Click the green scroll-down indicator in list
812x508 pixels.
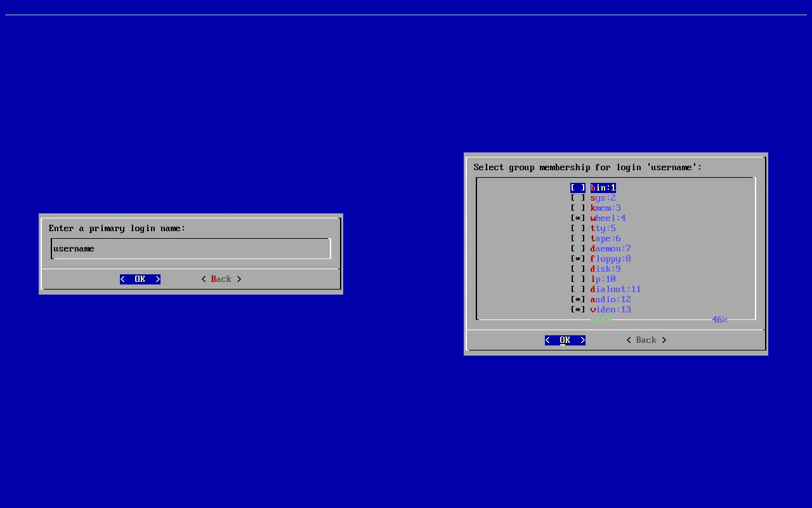click(601, 320)
